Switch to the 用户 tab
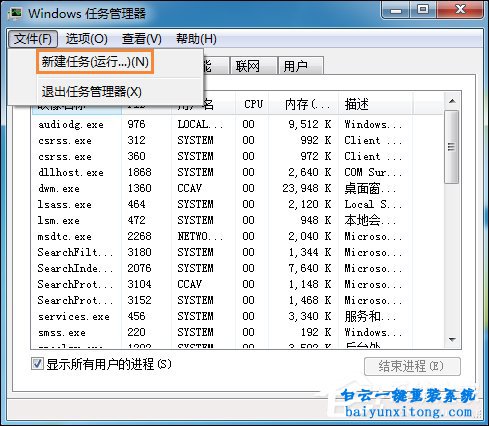489x426 pixels. click(301, 66)
